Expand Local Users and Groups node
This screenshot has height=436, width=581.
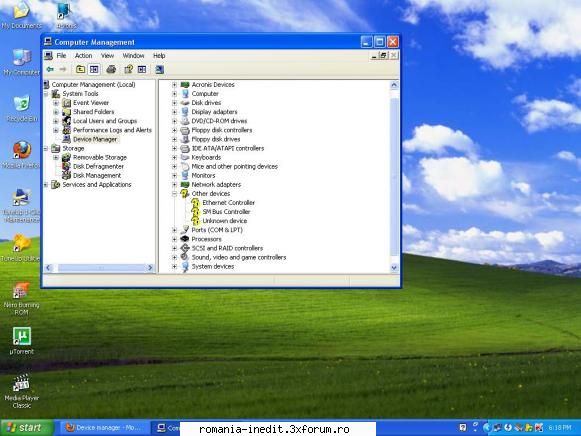56,121
